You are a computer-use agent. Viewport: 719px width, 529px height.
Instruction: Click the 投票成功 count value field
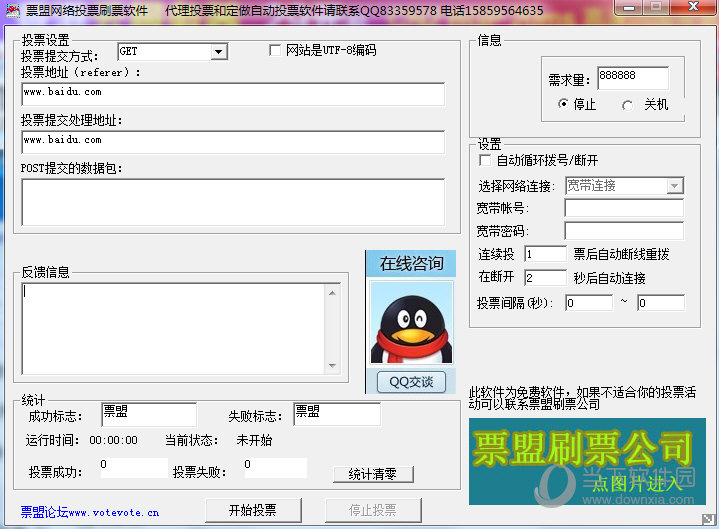[x=134, y=468]
